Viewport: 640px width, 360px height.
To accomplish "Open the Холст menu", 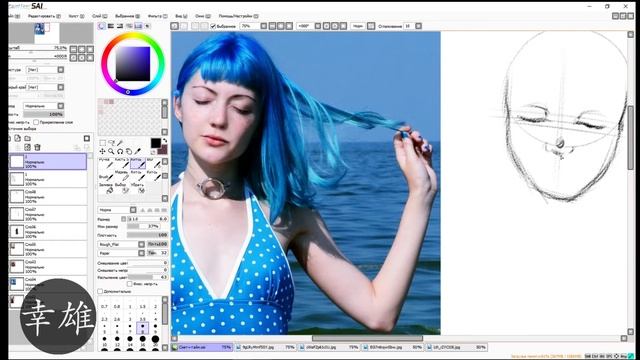I will (76, 16).
